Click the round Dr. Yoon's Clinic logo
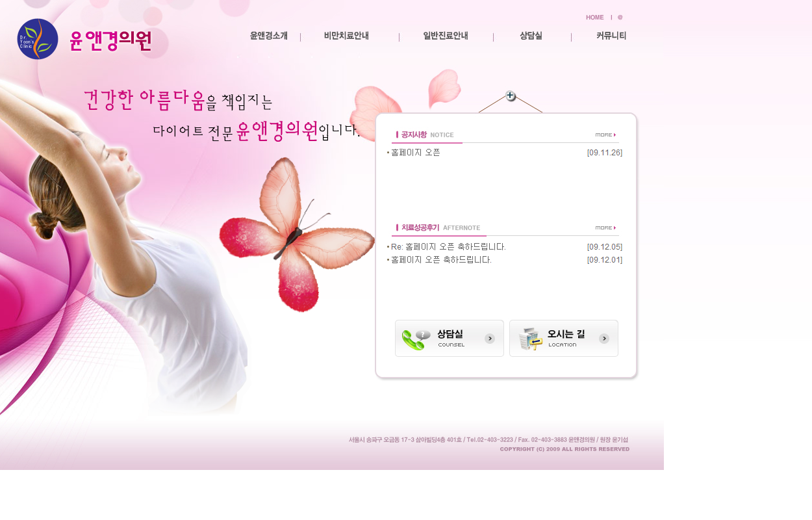This screenshot has height=520, width=812. [x=38, y=39]
